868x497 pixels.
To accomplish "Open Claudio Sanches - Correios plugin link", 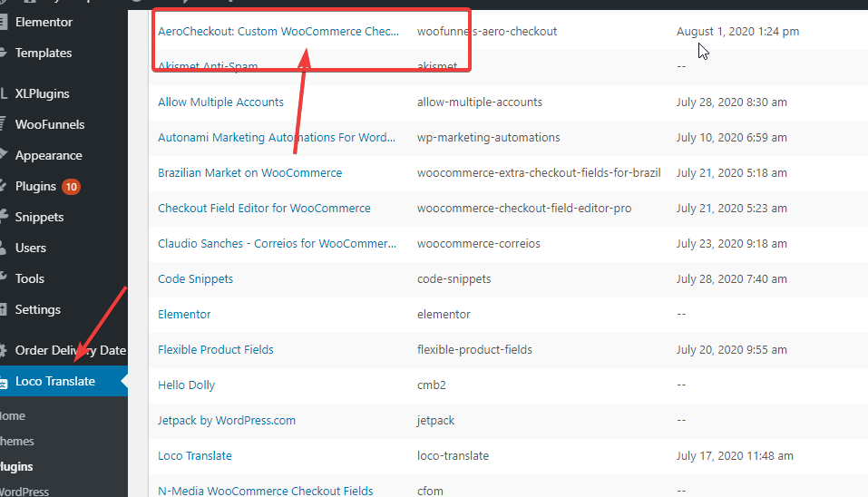I will pyautogui.click(x=277, y=244).
